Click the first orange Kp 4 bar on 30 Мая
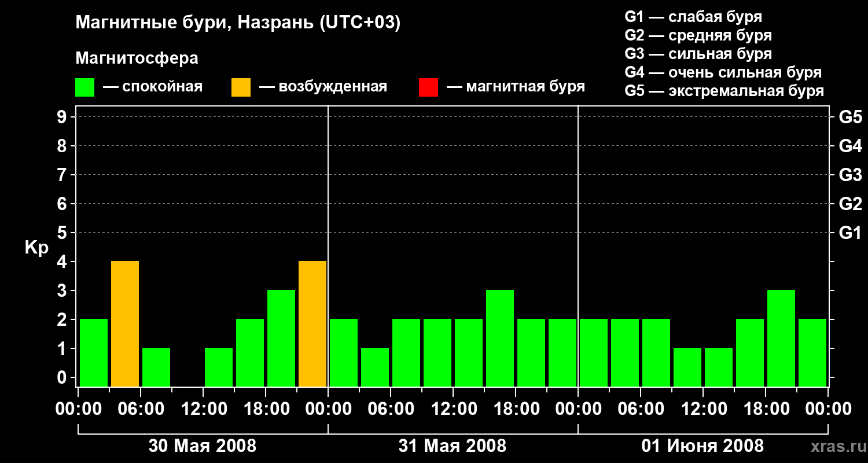The height and width of the screenshot is (463, 868). click(x=125, y=324)
